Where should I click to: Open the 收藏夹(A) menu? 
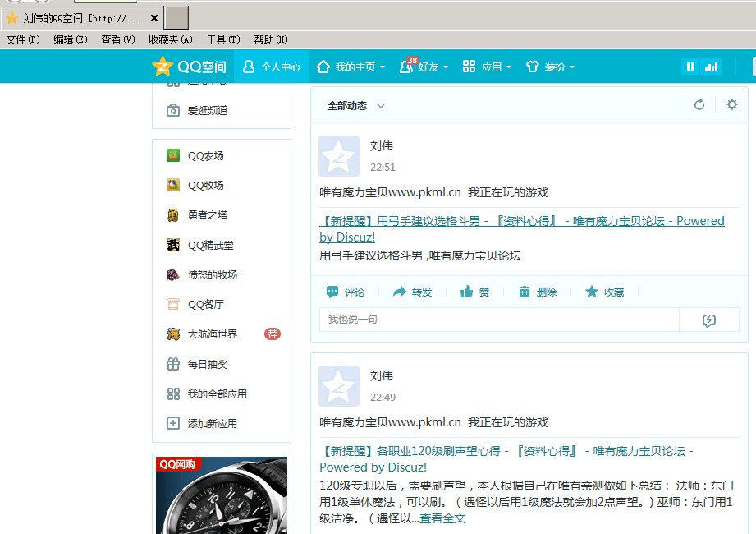coord(170,39)
